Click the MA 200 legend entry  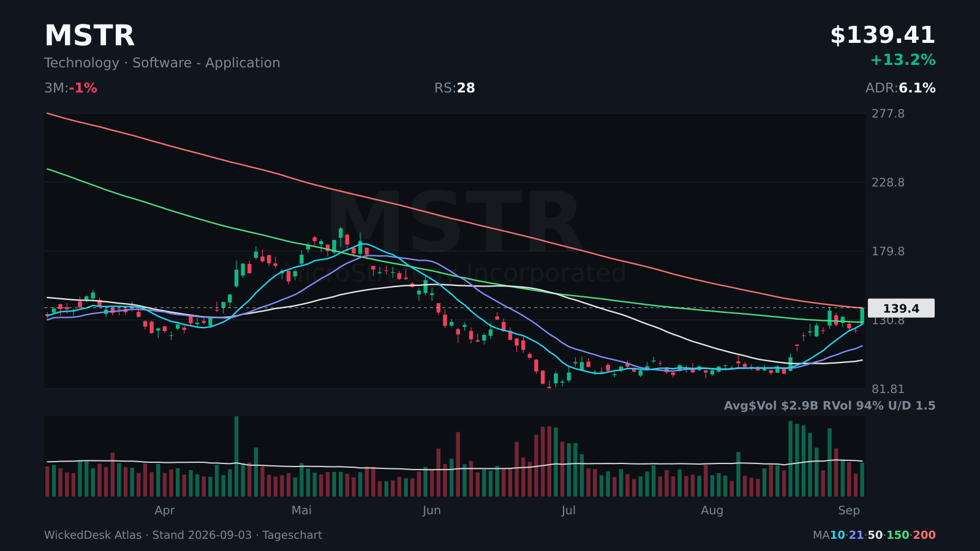[924, 535]
